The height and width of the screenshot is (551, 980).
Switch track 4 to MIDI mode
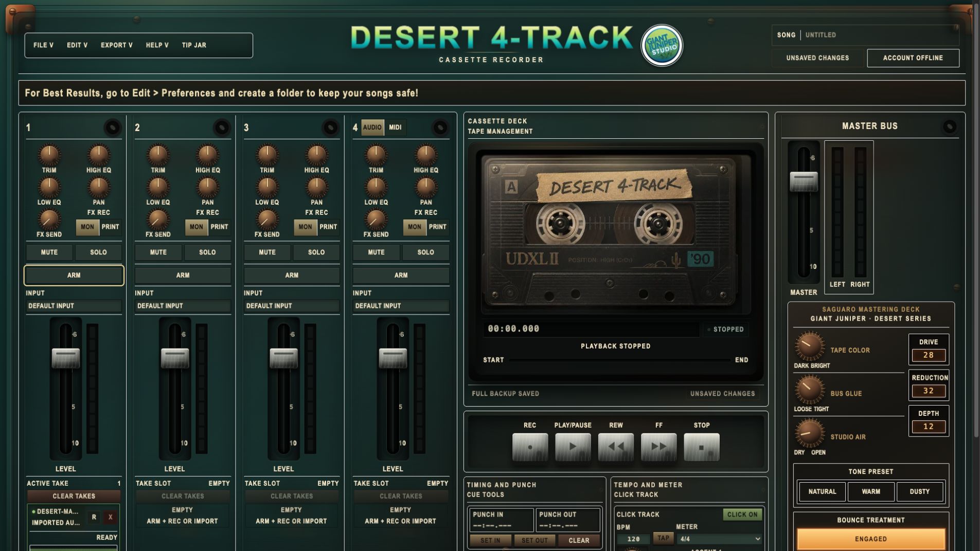tap(395, 127)
